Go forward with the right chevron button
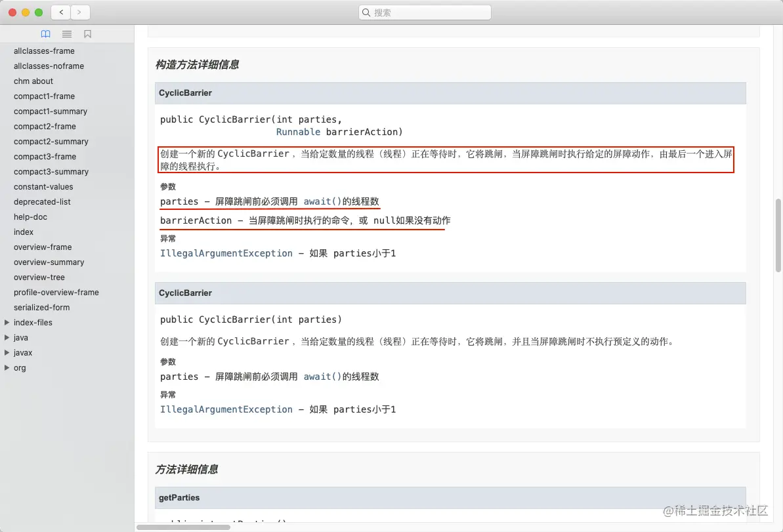Screen dimensions: 783x532 pyautogui.click(x=79, y=12)
